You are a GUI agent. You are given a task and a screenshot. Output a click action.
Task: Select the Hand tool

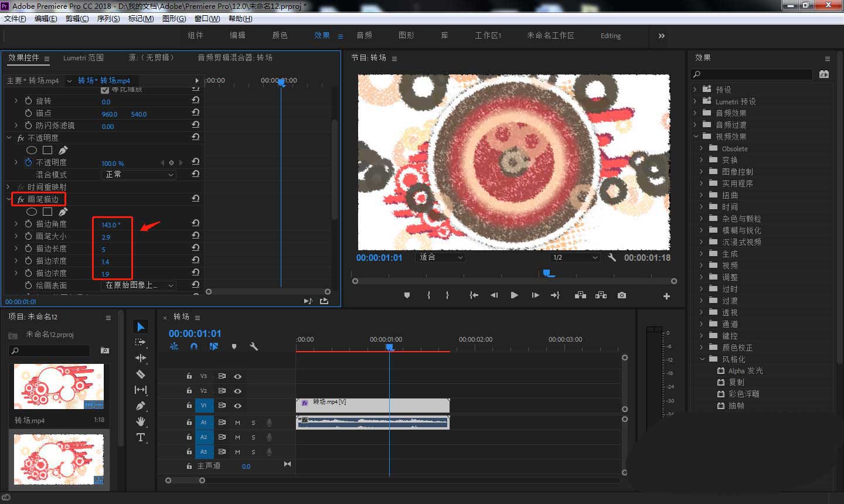pyautogui.click(x=141, y=421)
